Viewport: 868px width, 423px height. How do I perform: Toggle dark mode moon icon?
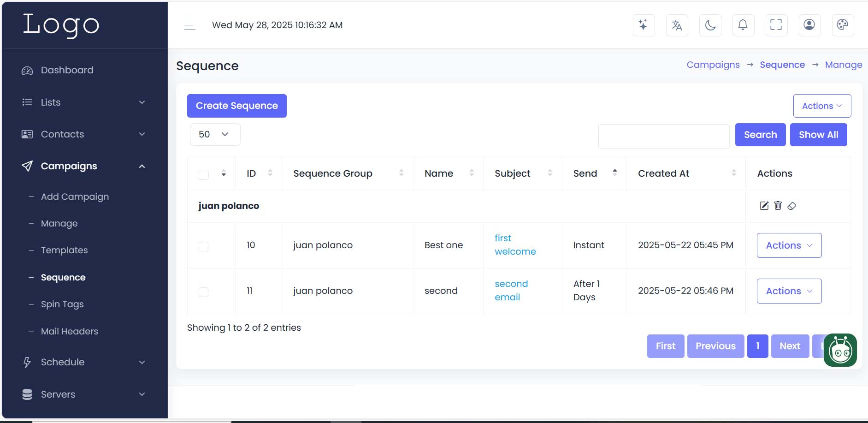710,25
